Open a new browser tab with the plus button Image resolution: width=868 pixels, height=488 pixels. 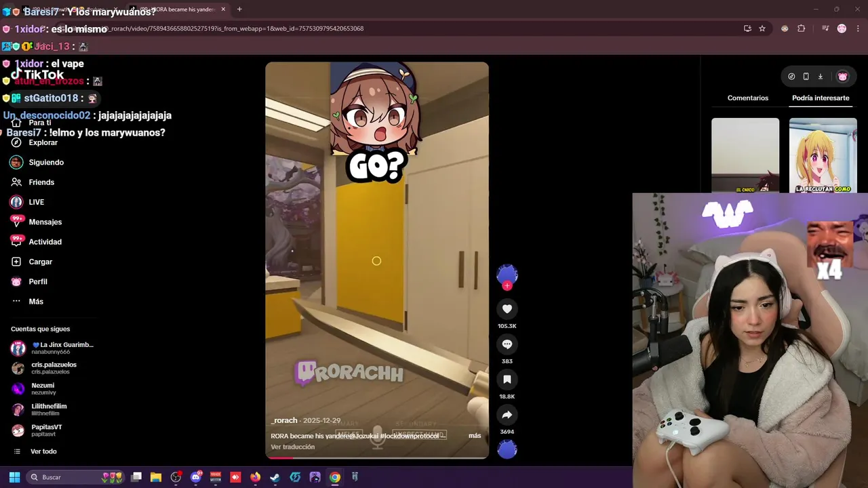click(x=239, y=9)
